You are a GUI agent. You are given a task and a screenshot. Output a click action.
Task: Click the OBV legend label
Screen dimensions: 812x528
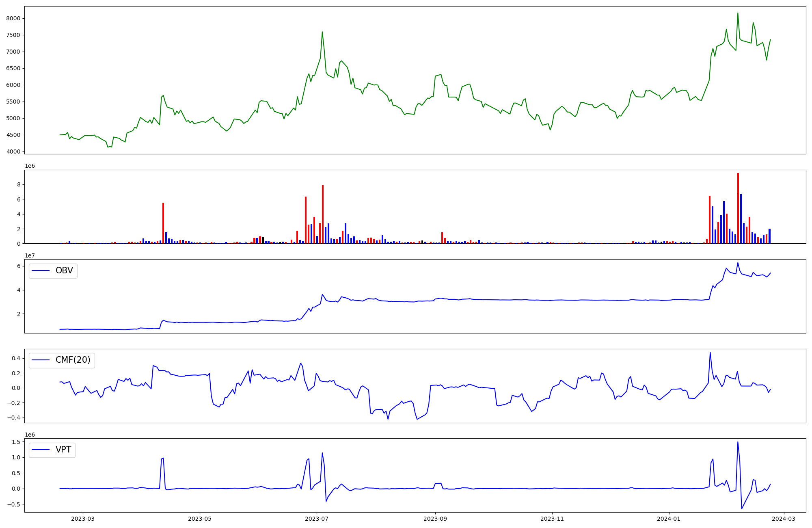click(64, 270)
